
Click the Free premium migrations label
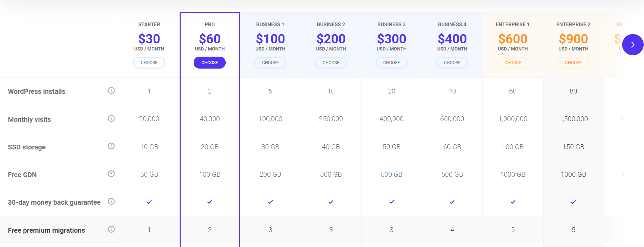point(46,230)
